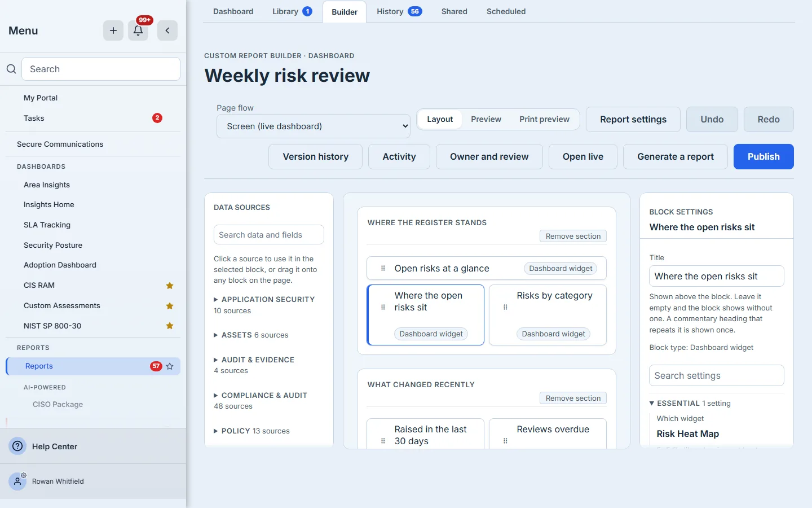Grab drag handle of Reviews overdue block
812x508 pixels.
point(505,441)
